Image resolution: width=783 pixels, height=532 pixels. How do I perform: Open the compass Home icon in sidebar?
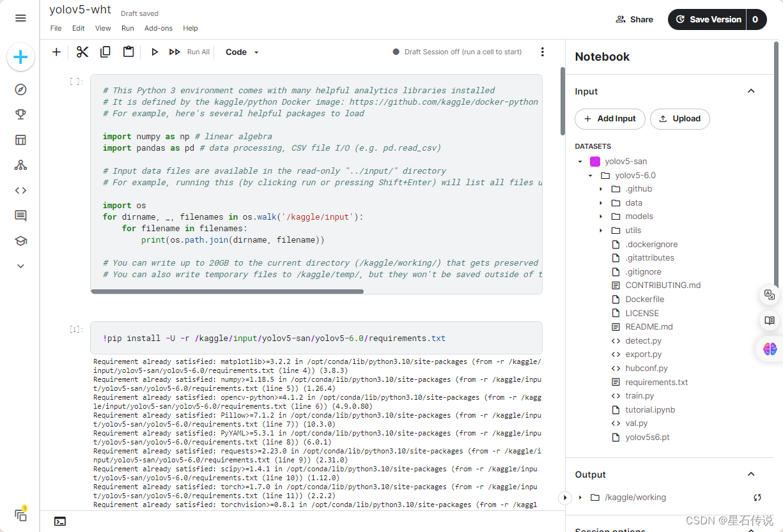pyautogui.click(x=20, y=89)
